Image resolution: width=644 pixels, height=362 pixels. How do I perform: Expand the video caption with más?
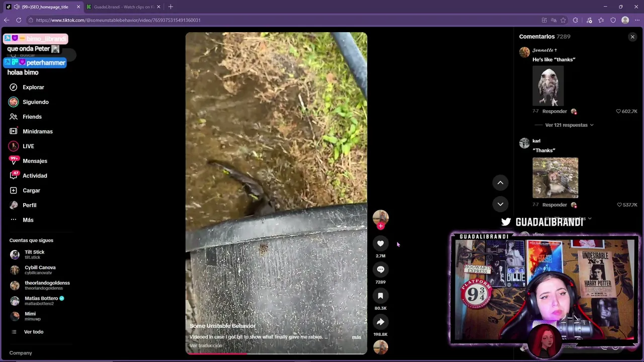tap(356, 337)
